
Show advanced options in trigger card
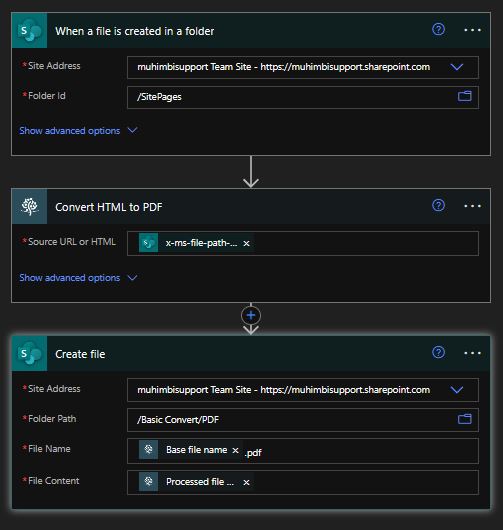click(78, 131)
